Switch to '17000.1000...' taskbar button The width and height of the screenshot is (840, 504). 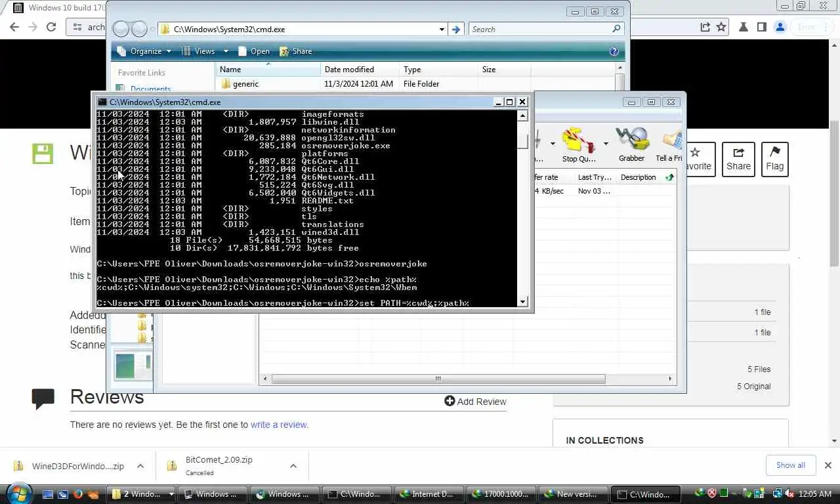(x=500, y=494)
